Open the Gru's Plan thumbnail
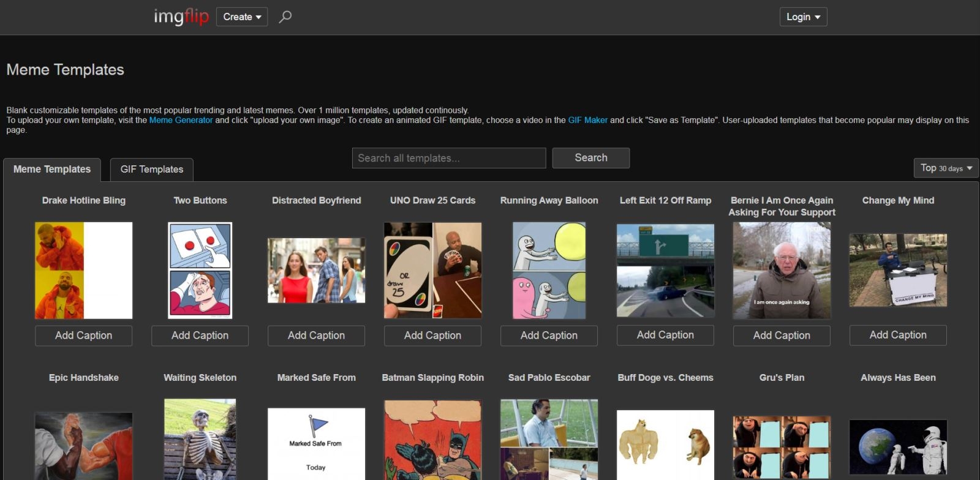The height and width of the screenshot is (480, 980). tap(782, 448)
